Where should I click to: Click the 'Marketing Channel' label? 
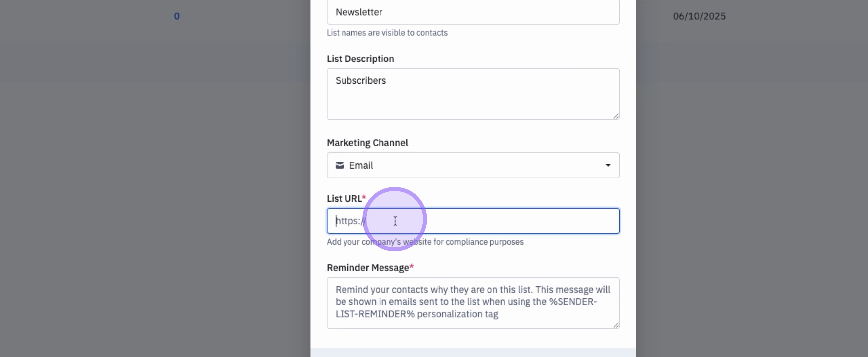[x=367, y=143]
